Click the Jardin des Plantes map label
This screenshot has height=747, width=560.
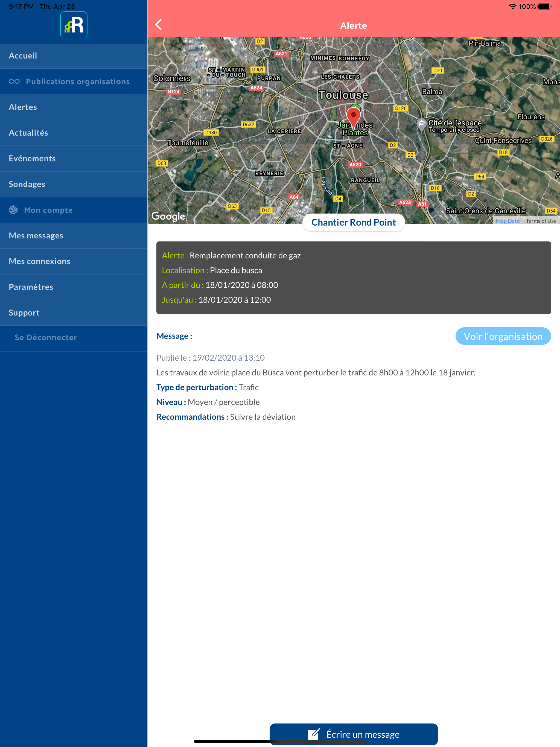coord(355,129)
